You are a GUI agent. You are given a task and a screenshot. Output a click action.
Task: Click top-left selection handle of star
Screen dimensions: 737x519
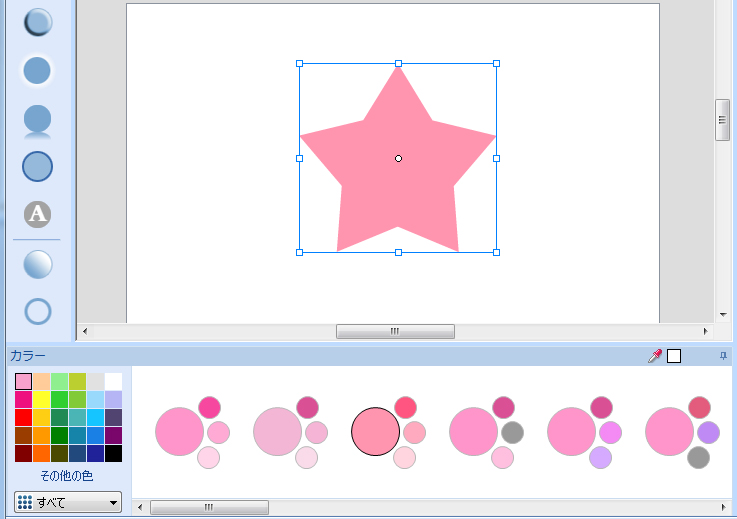tap(299, 63)
